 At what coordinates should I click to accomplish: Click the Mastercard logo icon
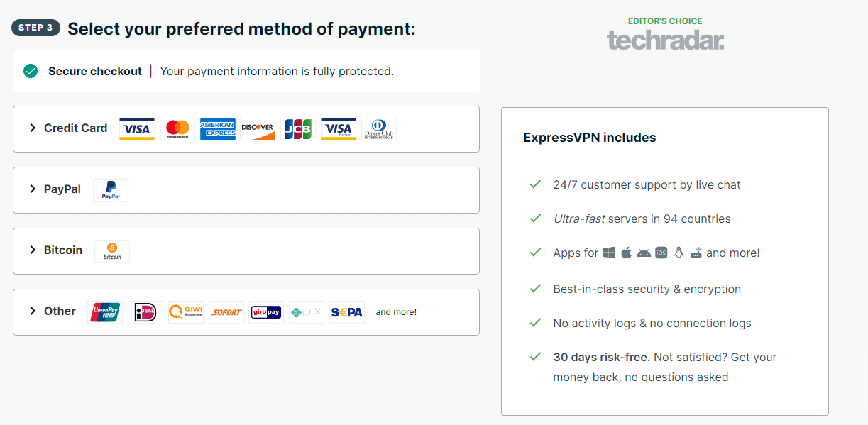[x=177, y=129]
